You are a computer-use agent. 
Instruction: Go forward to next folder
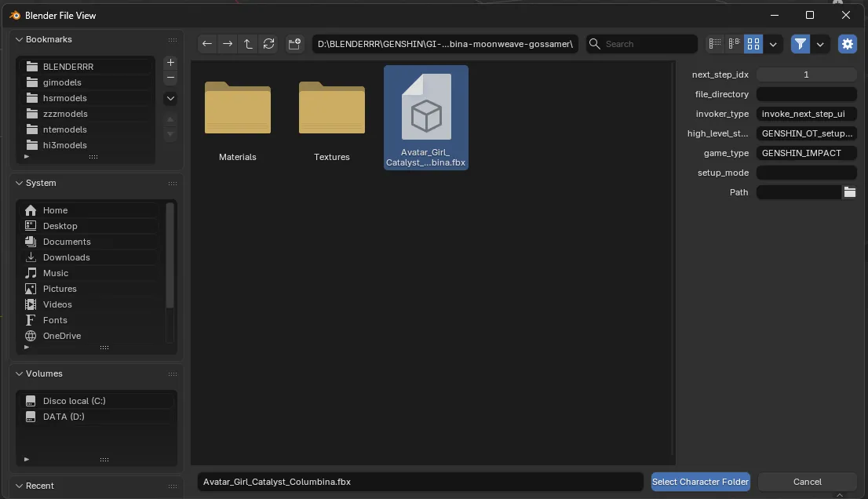[x=228, y=44]
